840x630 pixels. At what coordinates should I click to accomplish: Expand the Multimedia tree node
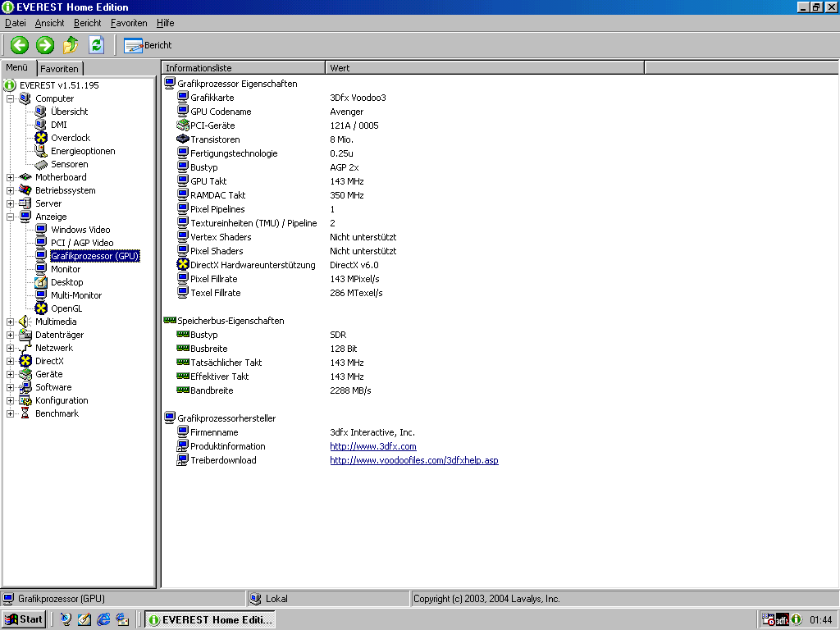click(x=10, y=322)
